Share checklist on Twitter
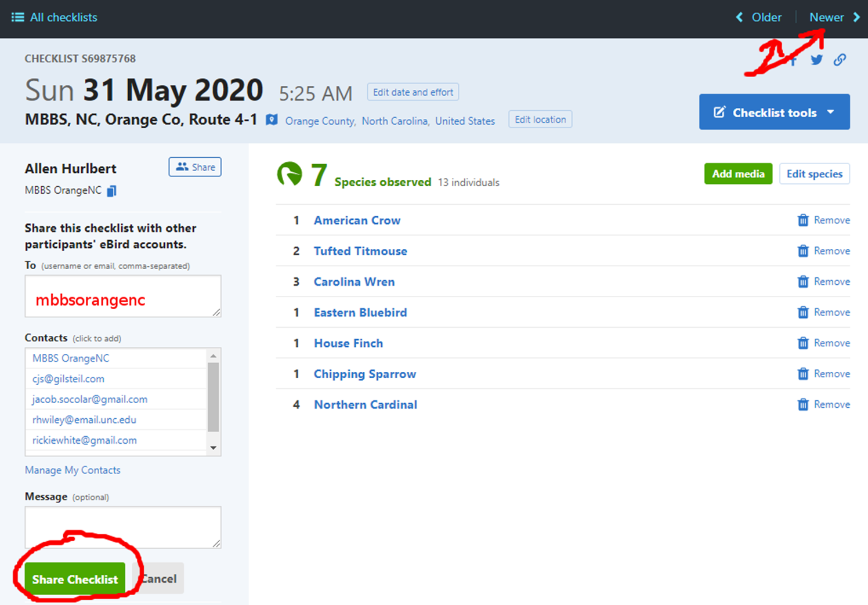The height and width of the screenshot is (605, 868). pyautogui.click(x=816, y=60)
